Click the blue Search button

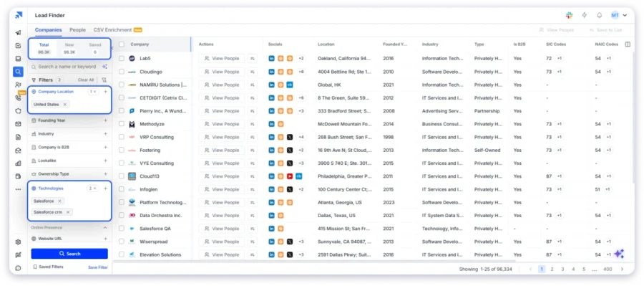pos(69,254)
